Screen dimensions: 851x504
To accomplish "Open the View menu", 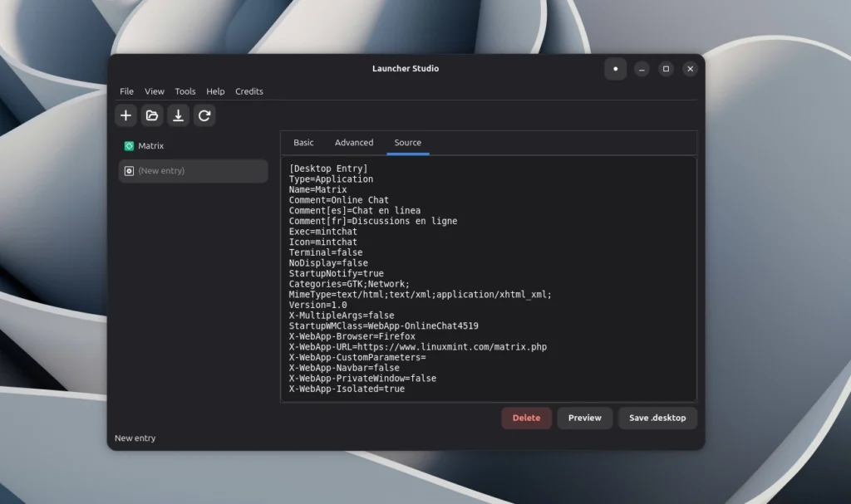I will [x=155, y=91].
